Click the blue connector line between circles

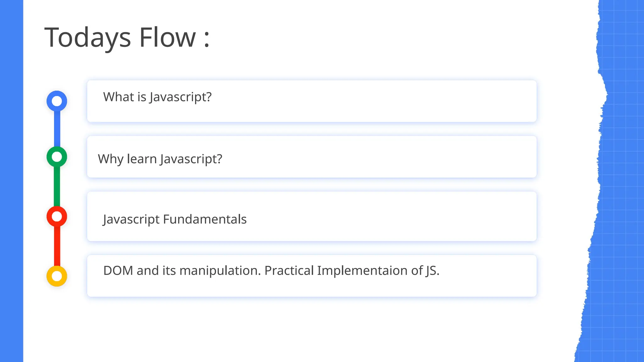tap(57, 129)
